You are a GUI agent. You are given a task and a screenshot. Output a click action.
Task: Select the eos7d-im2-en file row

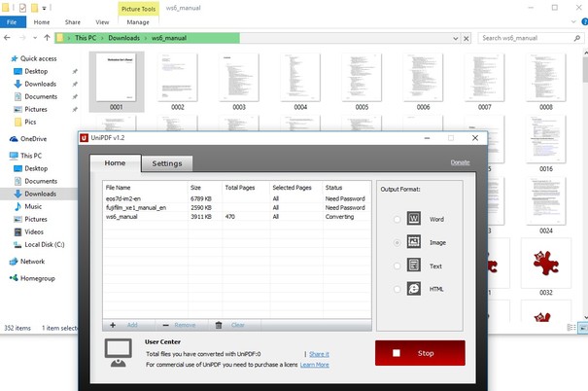[236, 198]
